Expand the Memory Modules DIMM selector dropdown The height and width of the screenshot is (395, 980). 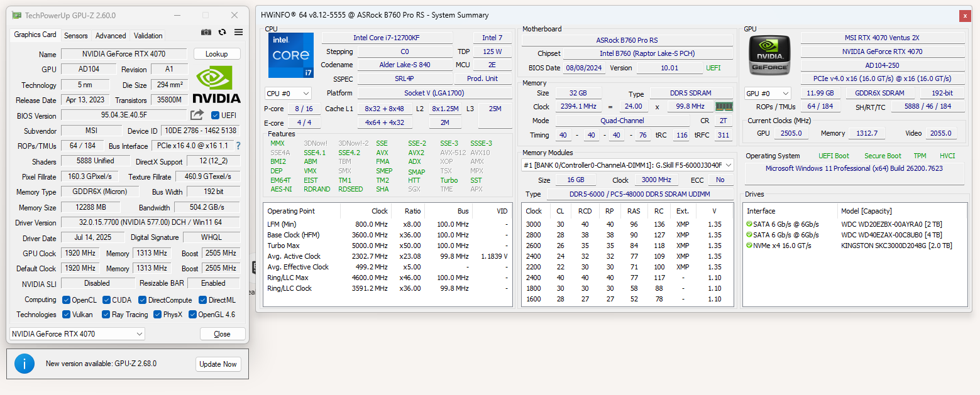click(627, 165)
